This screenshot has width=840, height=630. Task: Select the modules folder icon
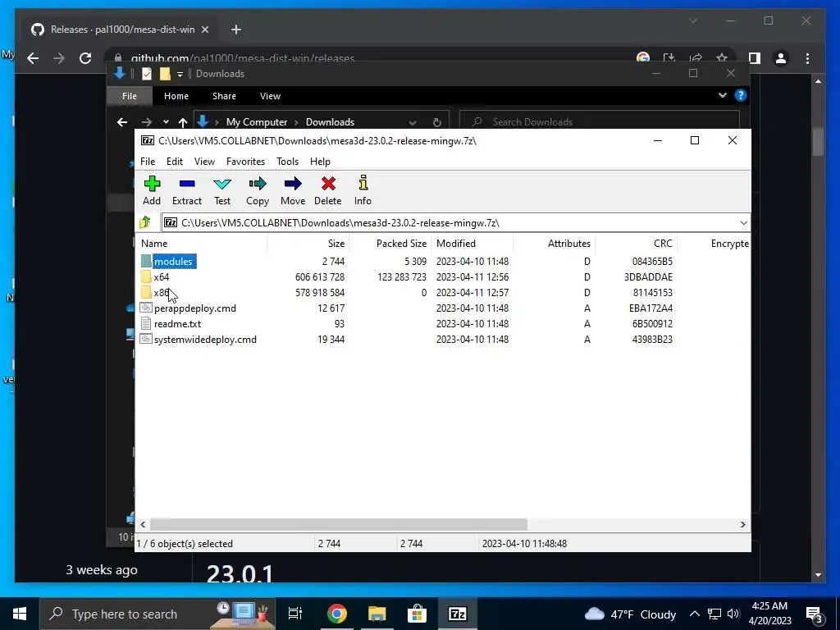146,261
